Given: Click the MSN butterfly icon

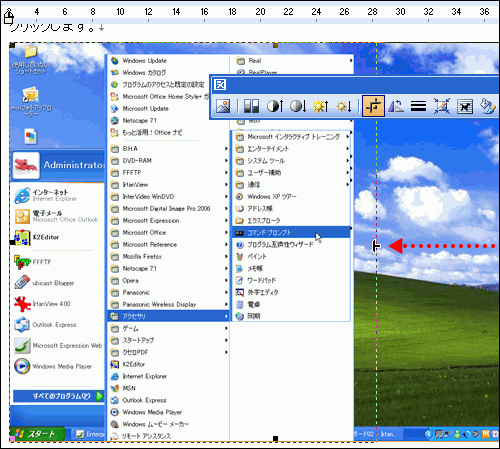Looking at the screenshot, I should click(x=115, y=389).
